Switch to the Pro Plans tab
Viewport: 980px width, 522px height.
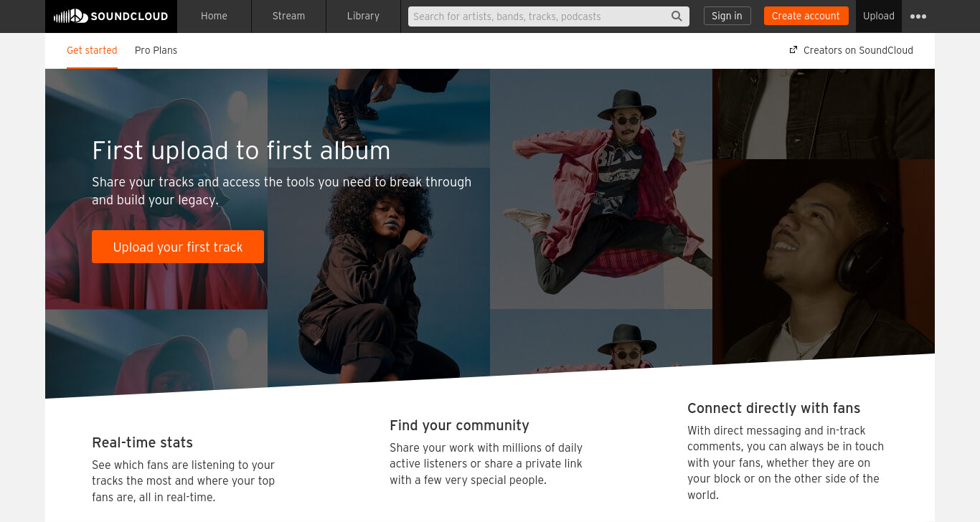(156, 51)
